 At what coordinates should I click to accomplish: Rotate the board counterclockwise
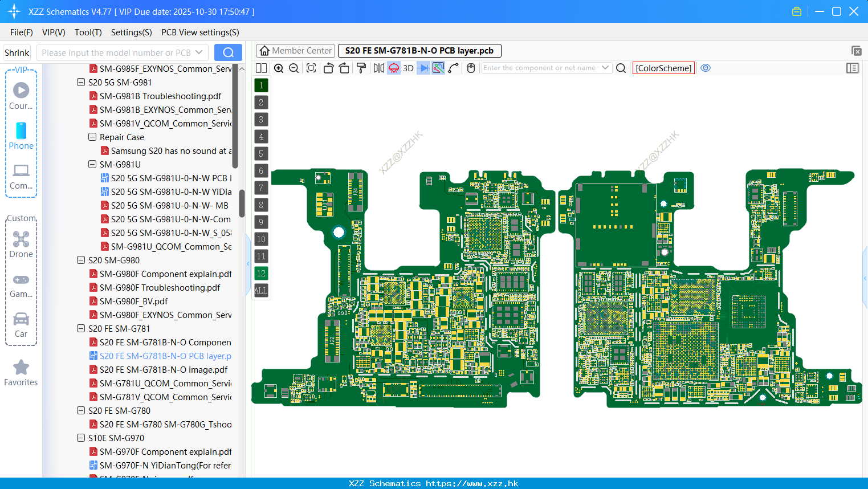pyautogui.click(x=328, y=68)
